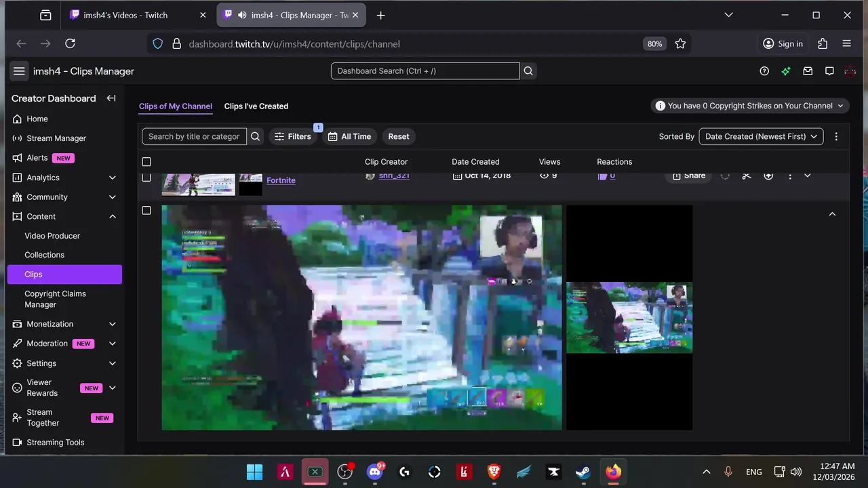
Task: Click the Firefox shield tracking protection icon
Action: [x=157, y=43]
